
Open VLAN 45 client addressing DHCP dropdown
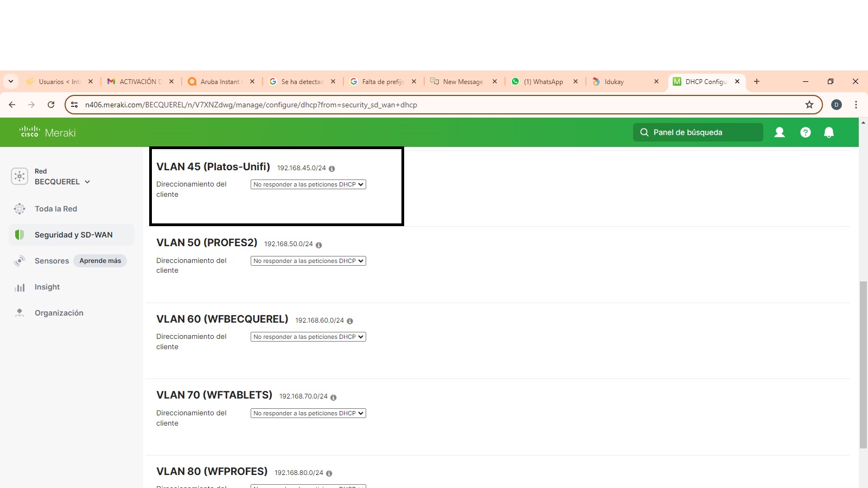click(x=308, y=184)
